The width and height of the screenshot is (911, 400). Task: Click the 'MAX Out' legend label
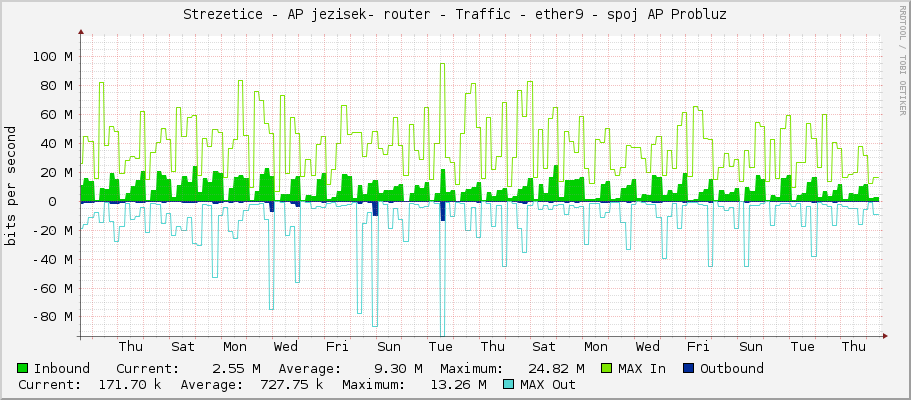[x=548, y=385]
